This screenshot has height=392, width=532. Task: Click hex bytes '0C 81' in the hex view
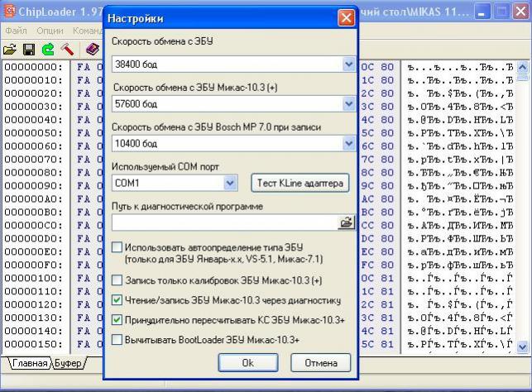pyautogui.click(x=377, y=279)
